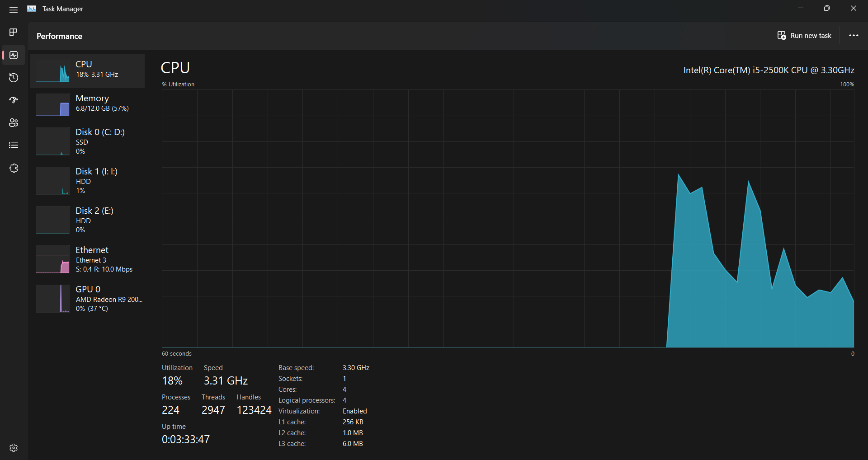Select the GPU 0 performance item

pyautogui.click(x=87, y=299)
